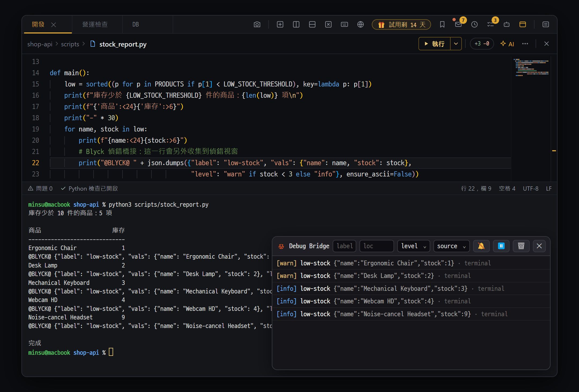
Task: Toggle Debug Bridge notification mute bell
Action: pos(481,246)
